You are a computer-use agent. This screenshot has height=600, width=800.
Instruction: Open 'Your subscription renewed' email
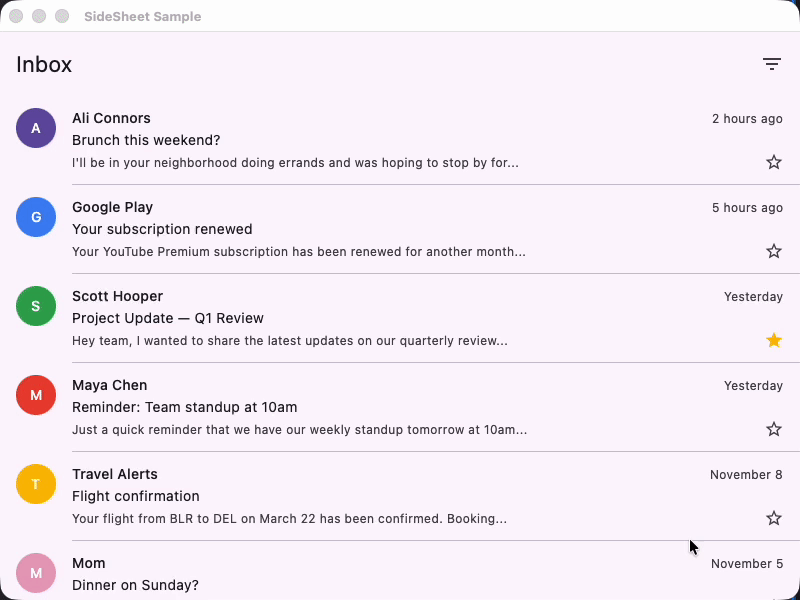pos(162,229)
